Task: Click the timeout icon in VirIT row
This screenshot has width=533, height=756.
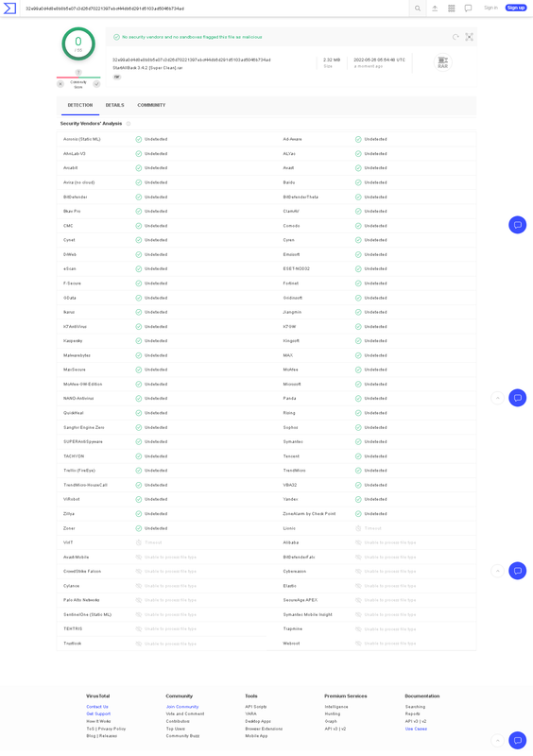Action: (x=138, y=542)
